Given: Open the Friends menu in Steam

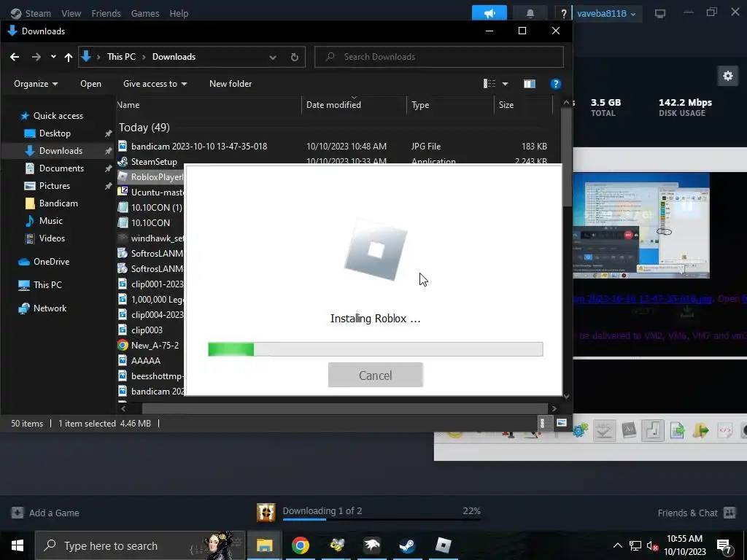Looking at the screenshot, I should [106, 13].
